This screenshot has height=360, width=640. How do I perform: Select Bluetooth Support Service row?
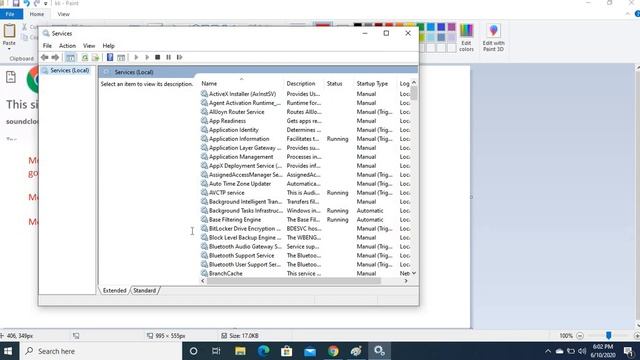[242, 256]
